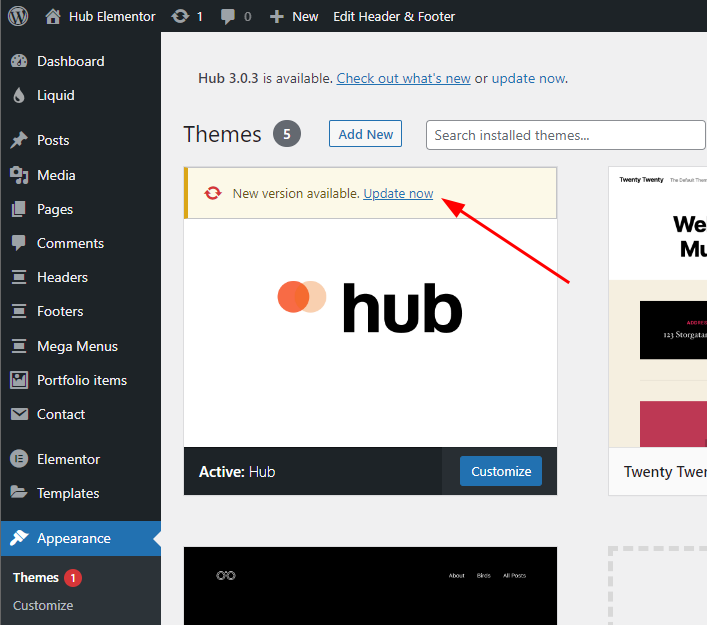Click Hub Elementor site name
The image size is (707, 625).
(x=112, y=17)
